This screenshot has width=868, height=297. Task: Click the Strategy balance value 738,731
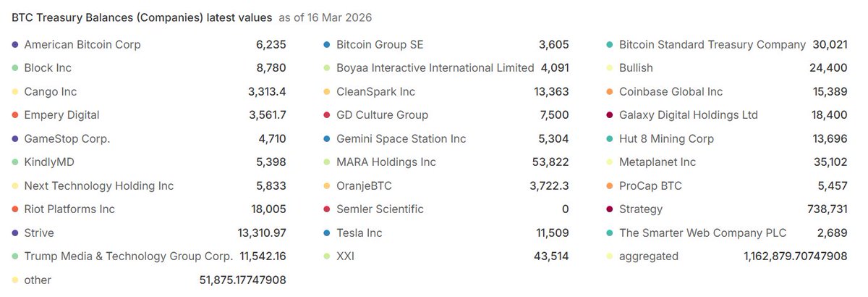(x=826, y=209)
